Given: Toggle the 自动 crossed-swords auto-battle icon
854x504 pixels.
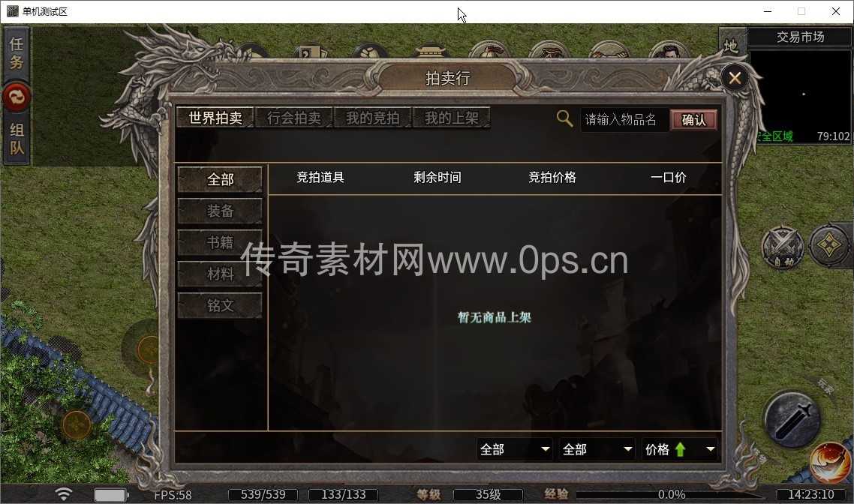Looking at the screenshot, I should 783,247.
